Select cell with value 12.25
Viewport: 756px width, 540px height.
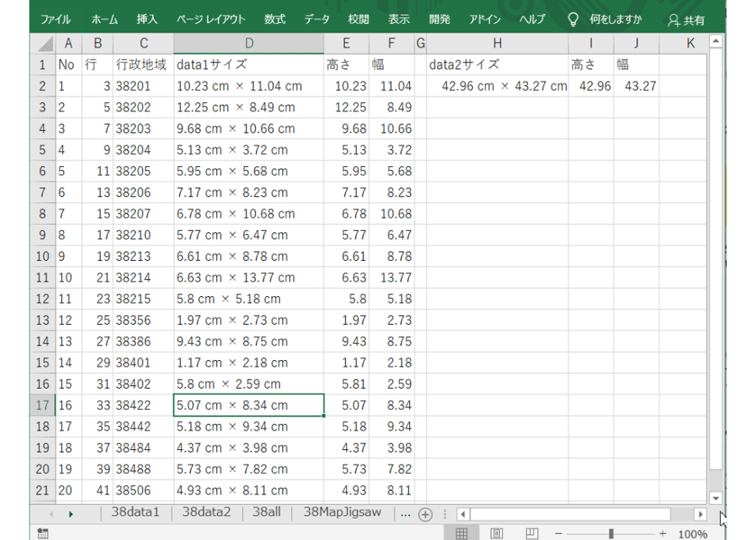pos(346,107)
